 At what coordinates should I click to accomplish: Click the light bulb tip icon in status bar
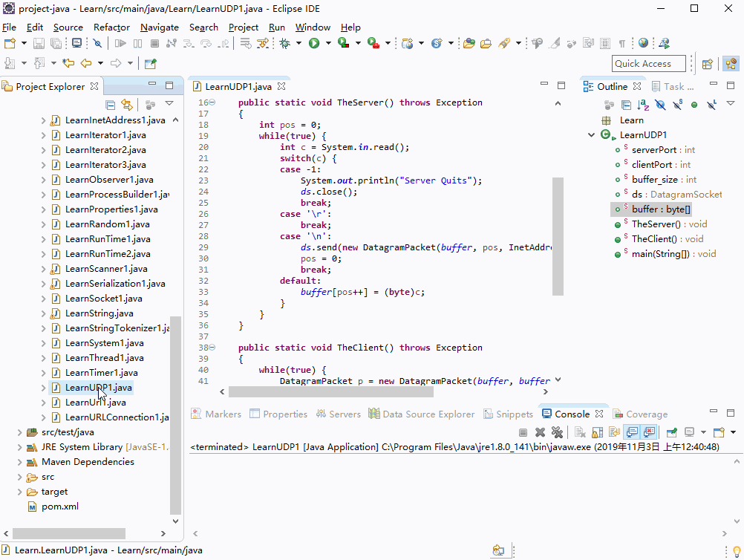[x=737, y=551]
